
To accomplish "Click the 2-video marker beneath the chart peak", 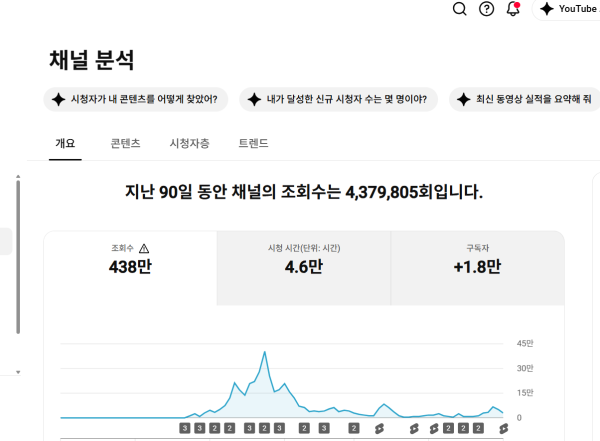I will (264, 428).
